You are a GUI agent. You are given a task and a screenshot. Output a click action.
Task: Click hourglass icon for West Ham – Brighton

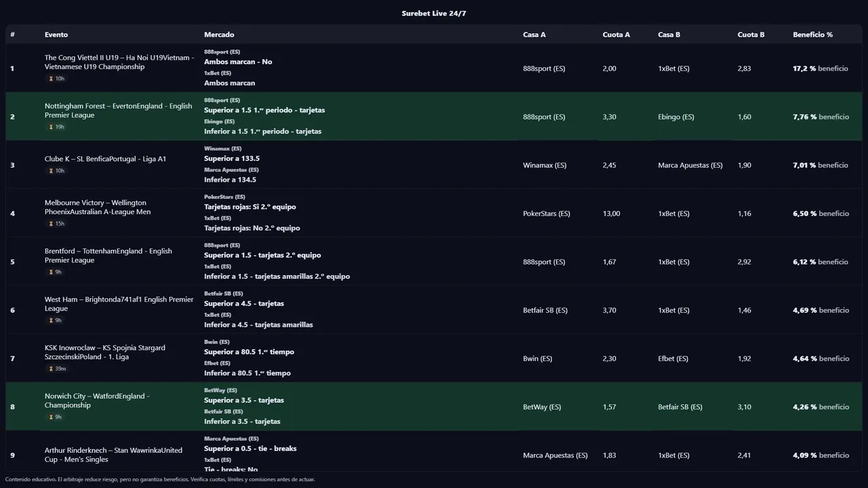[51, 321]
